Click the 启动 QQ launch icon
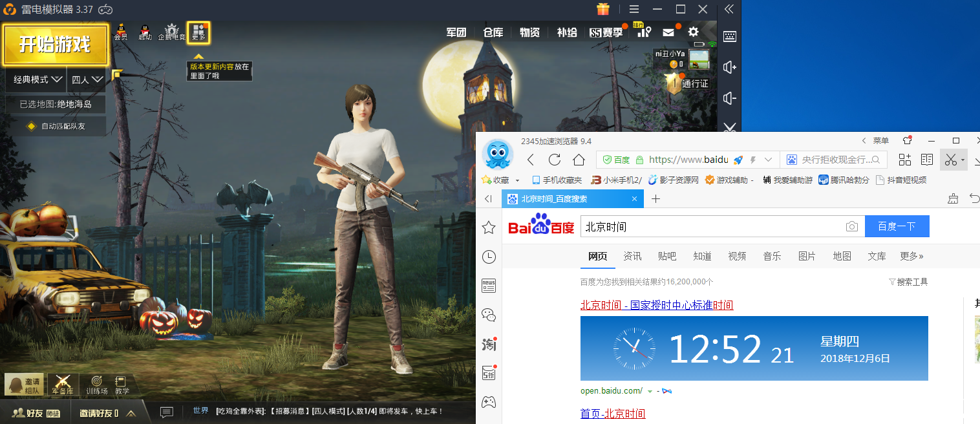The height and width of the screenshot is (424, 980). pyautogui.click(x=145, y=32)
